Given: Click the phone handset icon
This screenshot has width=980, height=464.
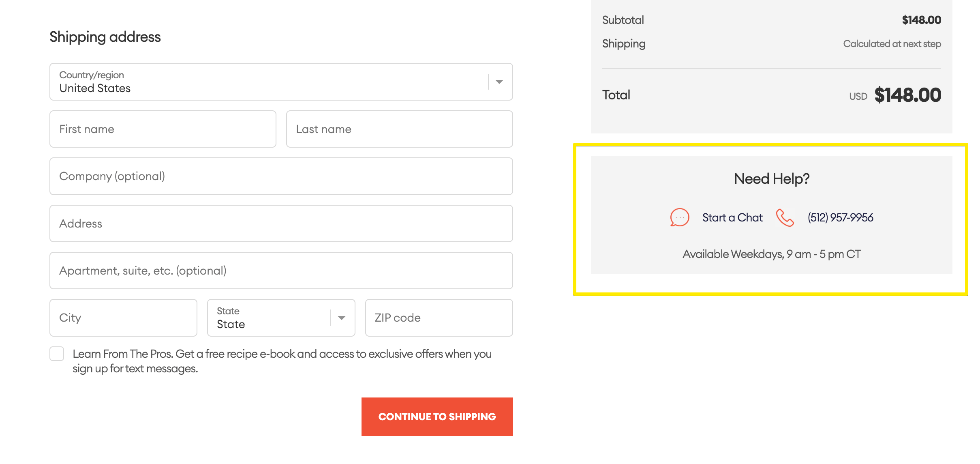Looking at the screenshot, I should (x=785, y=217).
